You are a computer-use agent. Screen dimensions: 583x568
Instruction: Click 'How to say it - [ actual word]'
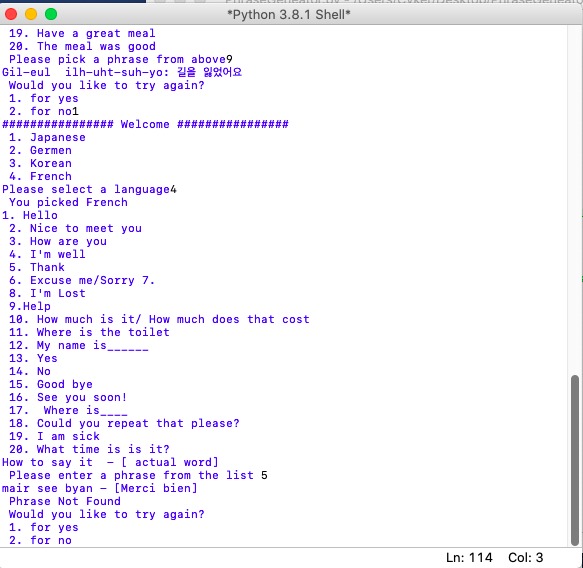click(x=110, y=462)
